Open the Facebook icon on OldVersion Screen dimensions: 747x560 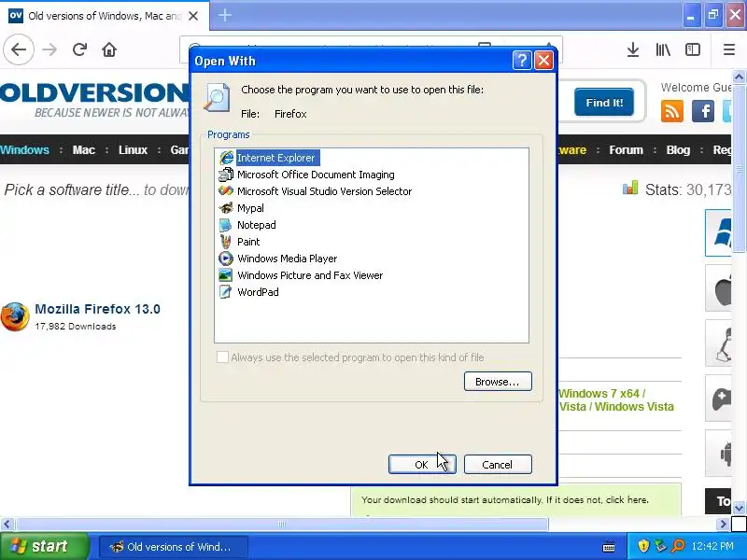(x=703, y=111)
